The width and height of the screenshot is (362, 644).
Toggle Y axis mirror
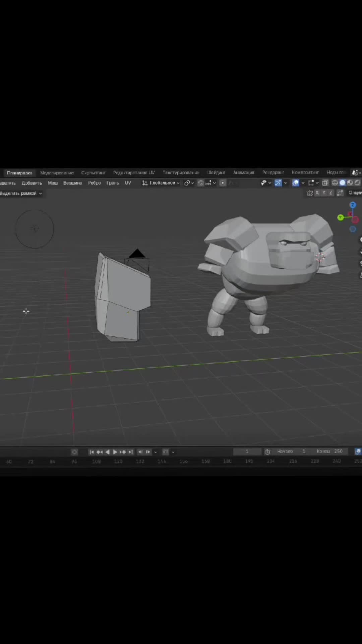tap(324, 193)
